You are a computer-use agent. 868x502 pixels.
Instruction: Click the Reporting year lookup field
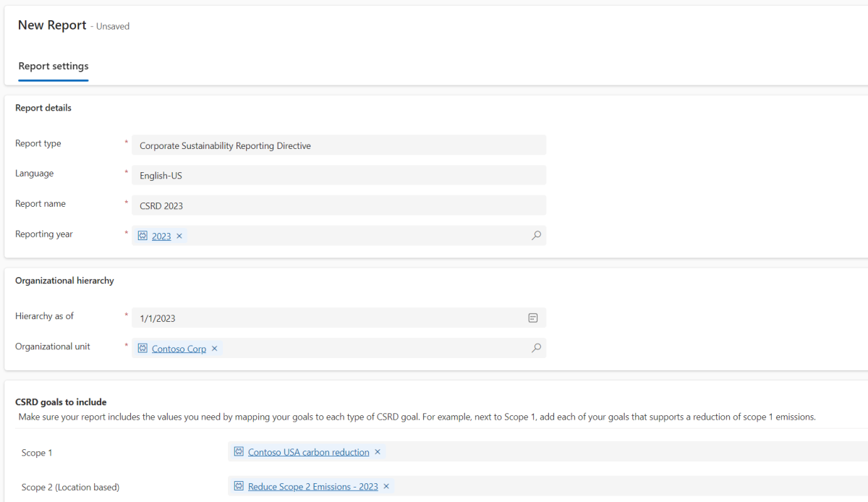339,236
